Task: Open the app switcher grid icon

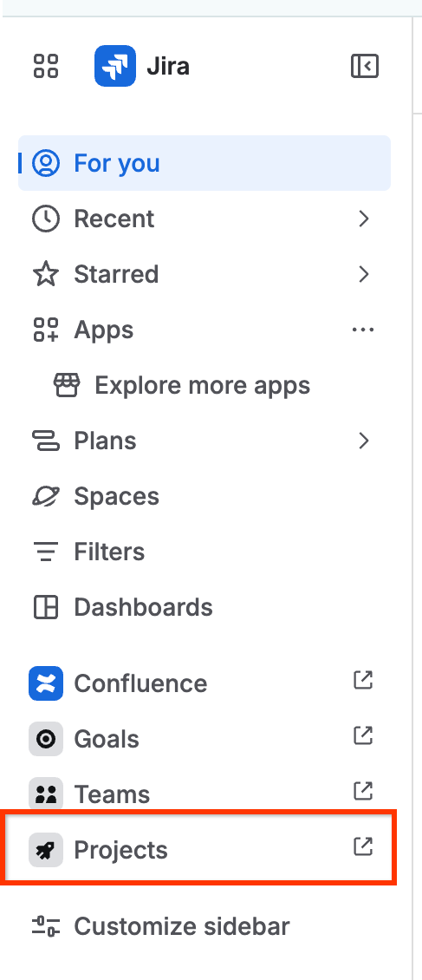Action: [46, 66]
